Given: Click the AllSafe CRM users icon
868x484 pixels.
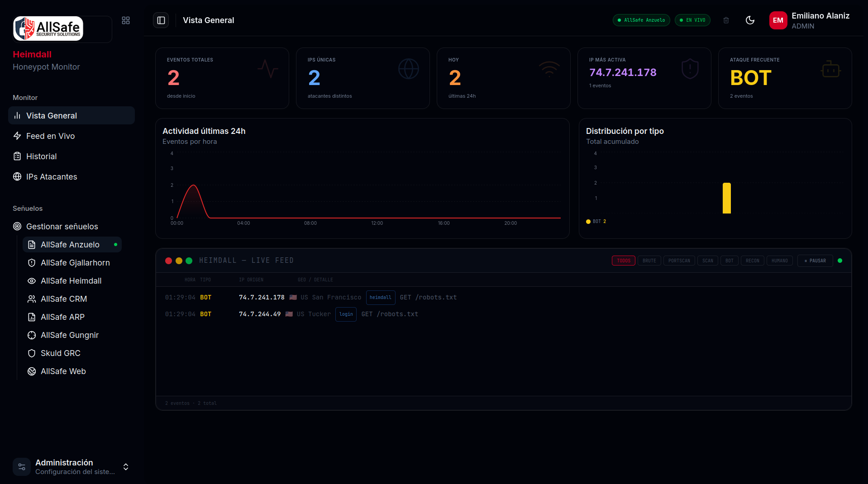Looking at the screenshot, I should tap(32, 299).
